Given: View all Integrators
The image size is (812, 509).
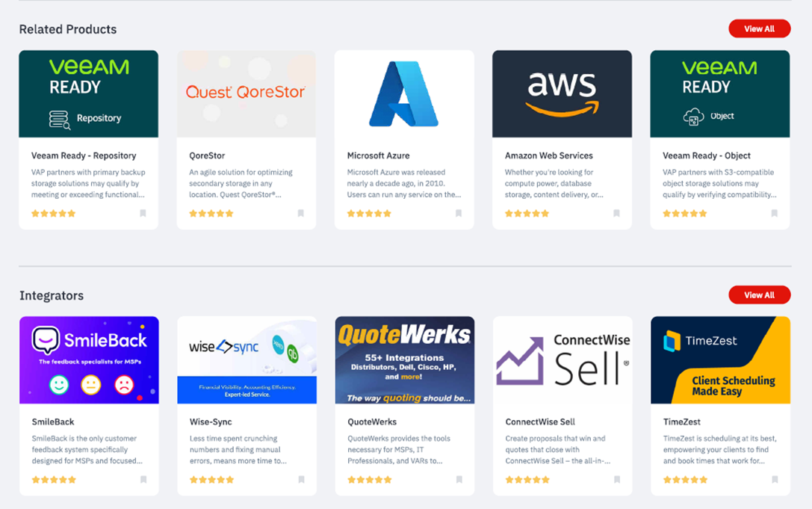Looking at the screenshot, I should 759,295.
